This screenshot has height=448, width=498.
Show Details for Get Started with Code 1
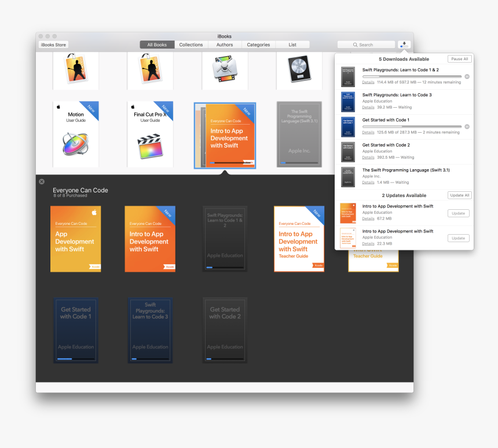(368, 132)
